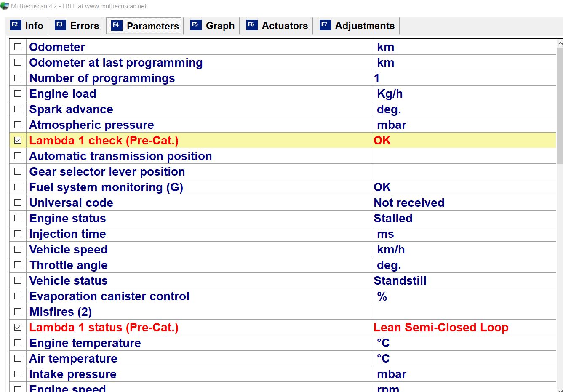Uncheck Lambda 1 check (Pre-Cat.) checkbox

tap(18, 140)
